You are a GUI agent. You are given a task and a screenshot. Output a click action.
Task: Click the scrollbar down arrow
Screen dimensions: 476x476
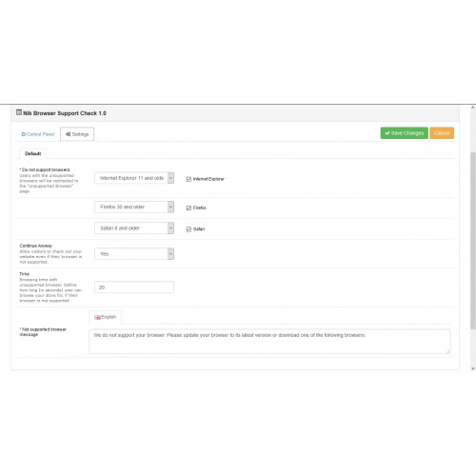point(473,368)
